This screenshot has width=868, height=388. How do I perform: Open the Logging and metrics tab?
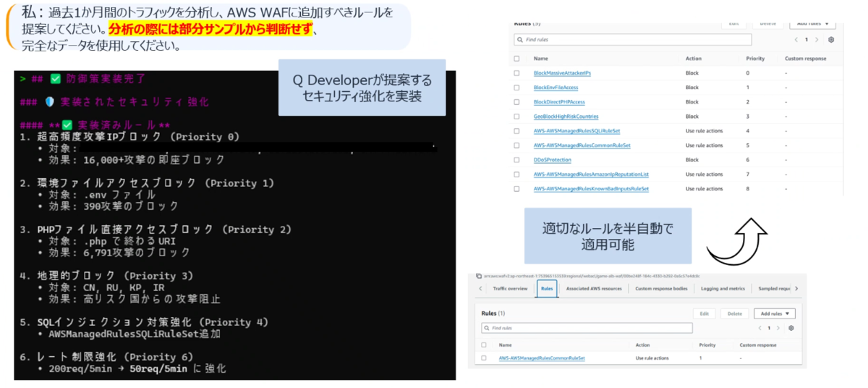(x=724, y=289)
